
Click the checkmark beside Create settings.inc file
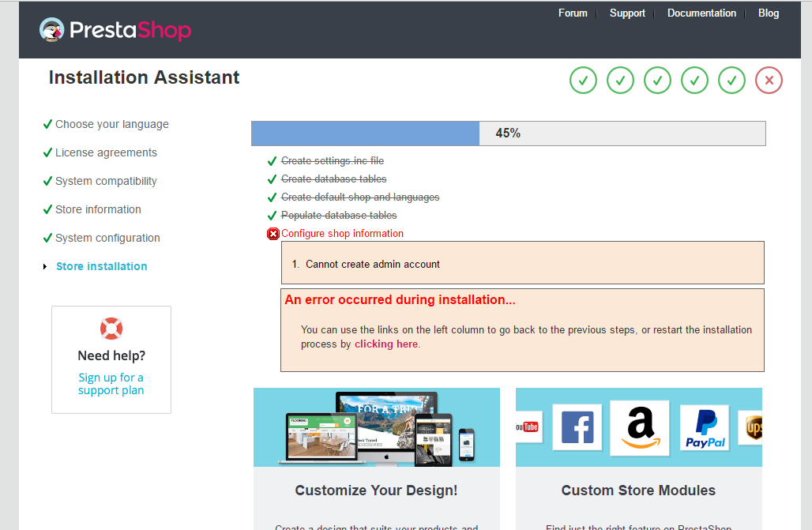(272, 161)
